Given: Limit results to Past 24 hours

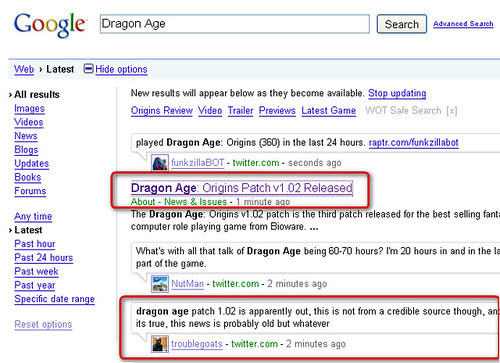Looking at the screenshot, I should pyautogui.click(x=44, y=258).
